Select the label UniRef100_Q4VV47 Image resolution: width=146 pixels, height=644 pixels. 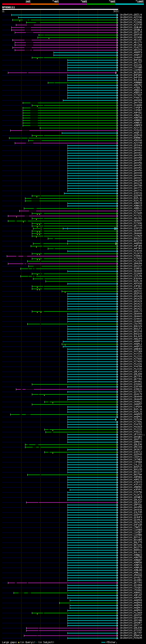pos(131,178)
